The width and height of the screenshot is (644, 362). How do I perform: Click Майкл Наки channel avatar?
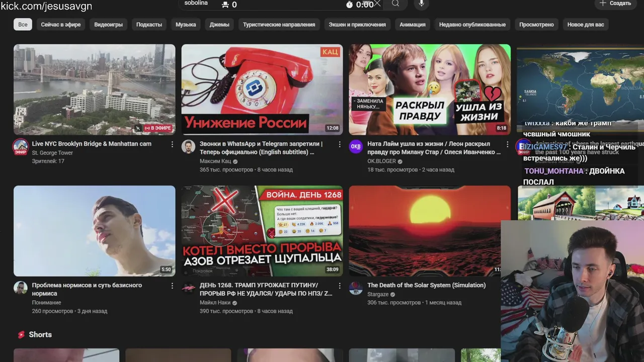click(x=188, y=288)
